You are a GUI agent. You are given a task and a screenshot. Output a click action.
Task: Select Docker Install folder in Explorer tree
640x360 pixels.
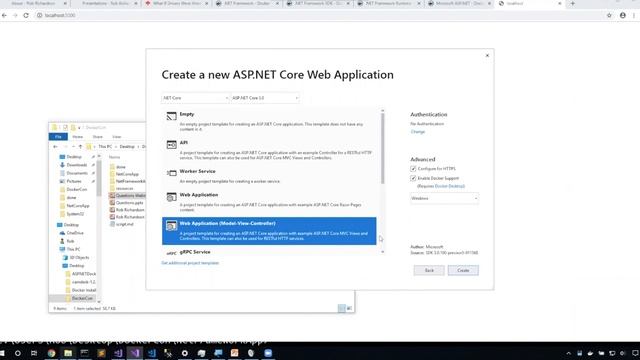84,290
